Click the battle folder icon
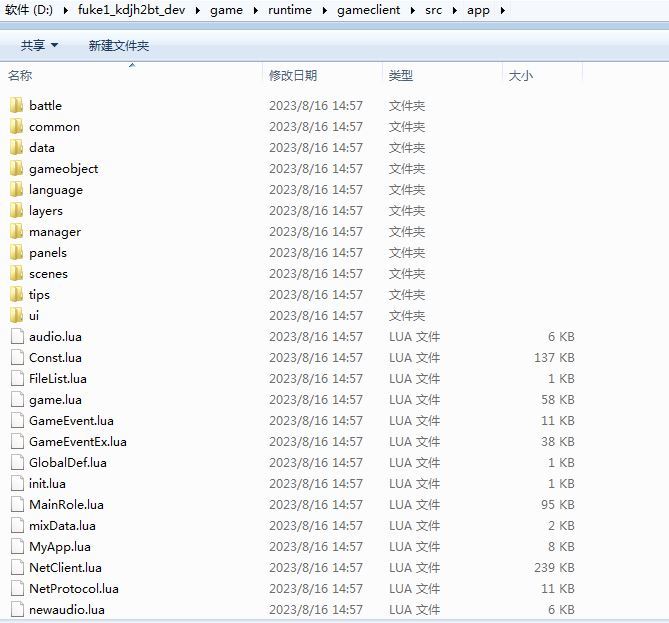The width and height of the screenshot is (669, 623). point(16,105)
